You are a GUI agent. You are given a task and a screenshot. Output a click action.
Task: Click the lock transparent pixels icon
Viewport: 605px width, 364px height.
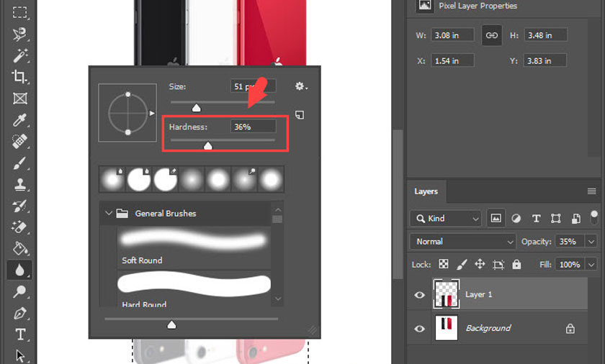point(444,265)
